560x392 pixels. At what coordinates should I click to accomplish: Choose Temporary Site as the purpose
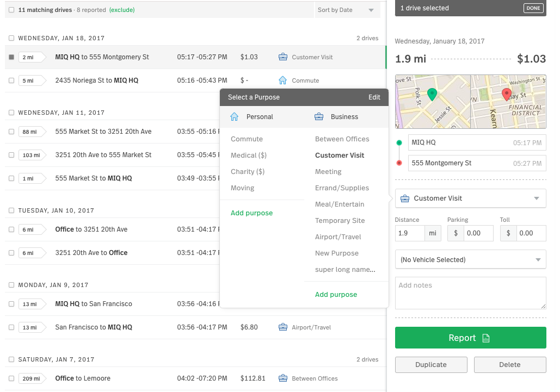point(340,221)
